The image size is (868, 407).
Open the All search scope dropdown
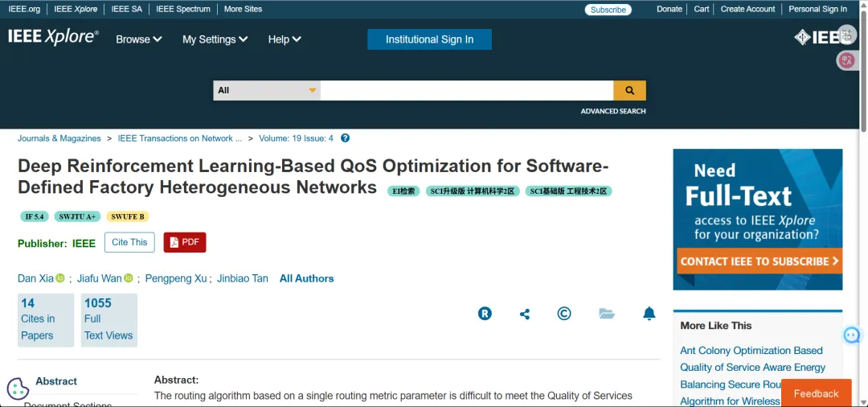[x=267, y=90]
